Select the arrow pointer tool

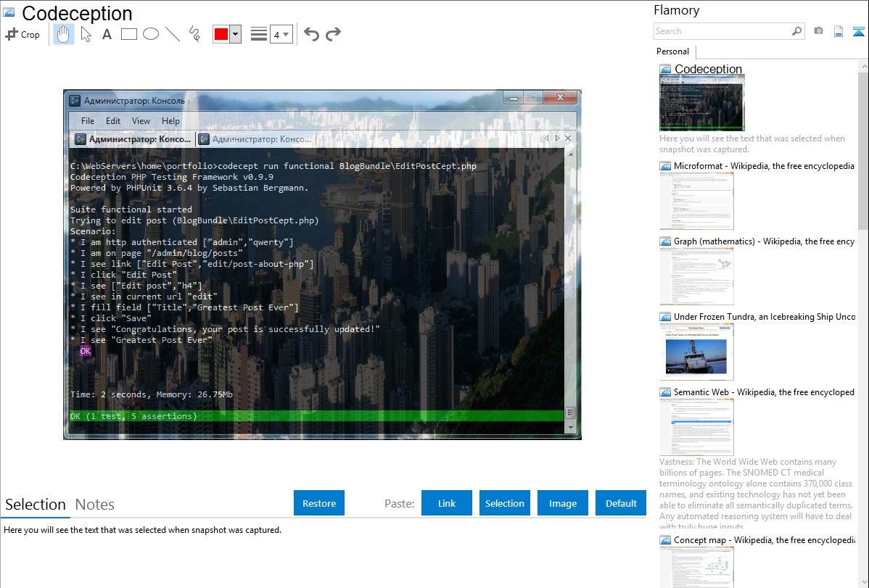point(86,34)
